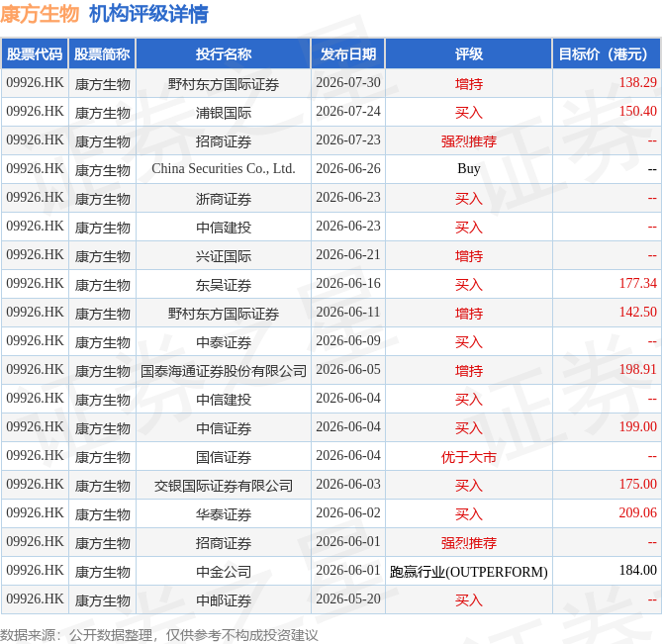Select the 优于大市 rating cell
The width and height of the screenshot is (662, 644).
(469, 457)
